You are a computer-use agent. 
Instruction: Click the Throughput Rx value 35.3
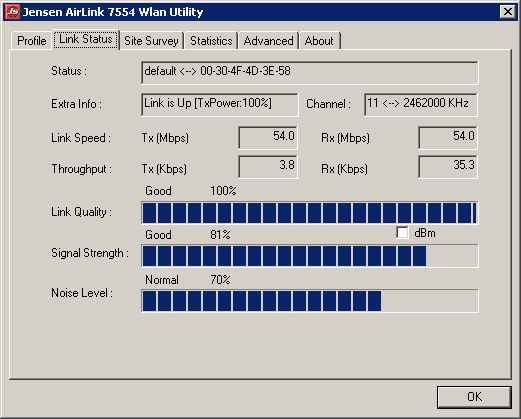coord(448,167)
